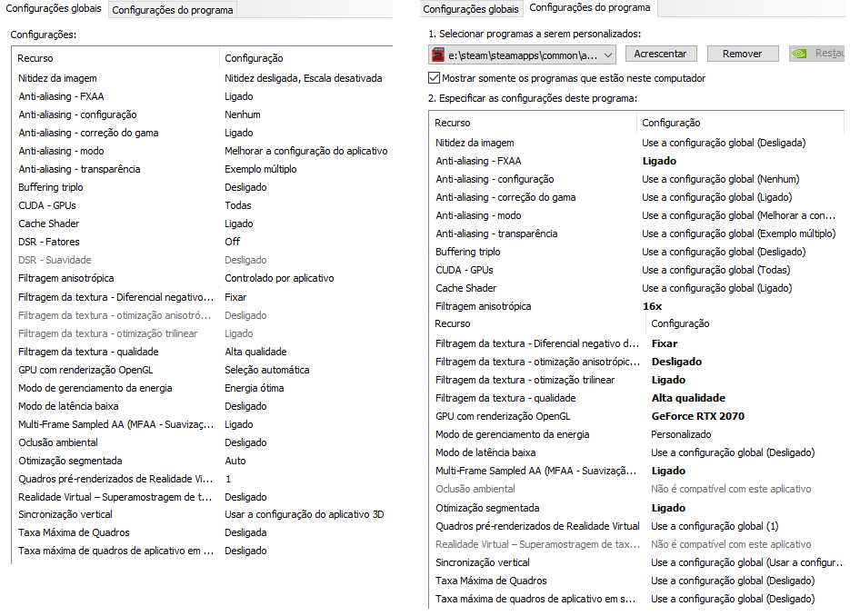Viewport: 850px width, 616px height.
Task: Click the NVIDIA logo on the Restaurar button
Action: tap(798, 54)
